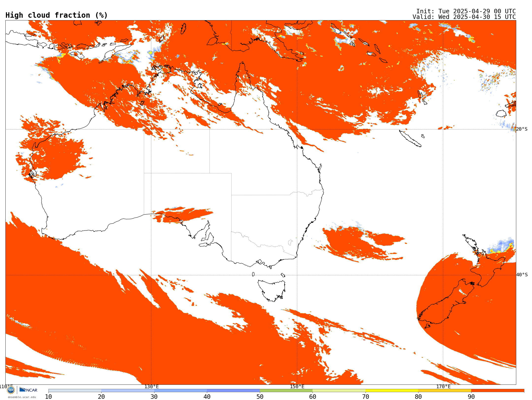Image resolution: width=532 pixels, height=400 pixels.
Task: Click the New Caledonia island outline
Action: coord(410,138)
